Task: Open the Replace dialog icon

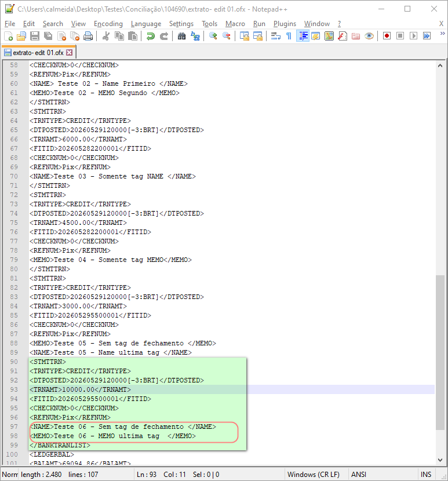Action: (195, 36)
